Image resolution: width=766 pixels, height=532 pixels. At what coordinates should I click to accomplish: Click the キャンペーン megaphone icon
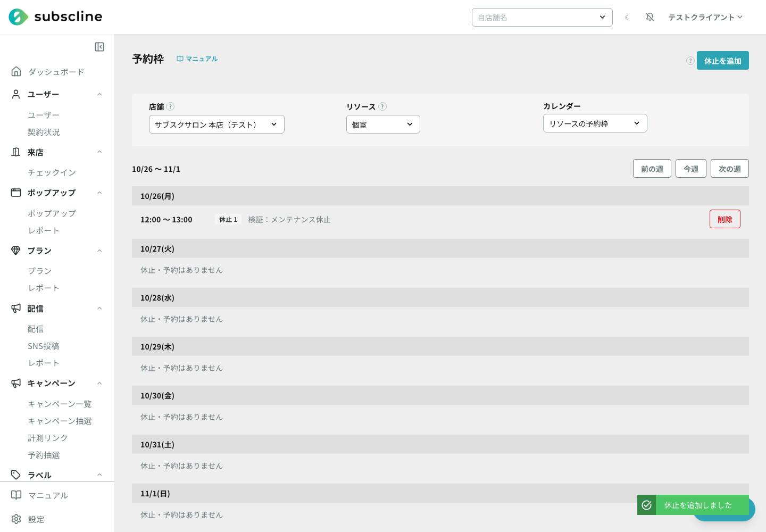pyautogui.click(x=16, y=383)
